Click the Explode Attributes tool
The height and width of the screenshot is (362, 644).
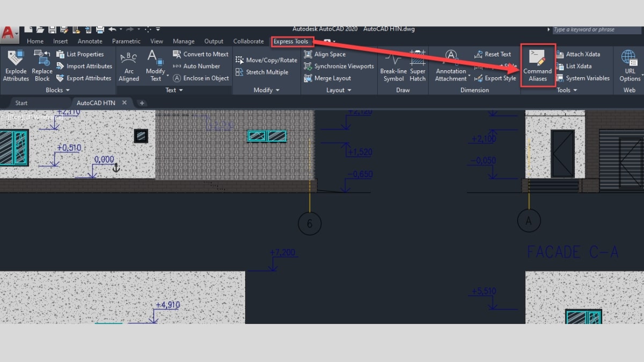click(x=16, y=66)
